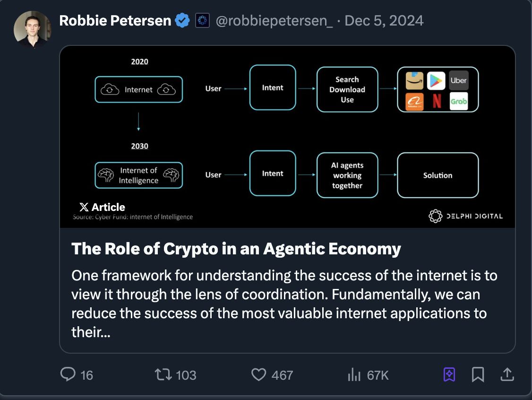
Task: Like the post with heart icon
Action: pos(258,374)
